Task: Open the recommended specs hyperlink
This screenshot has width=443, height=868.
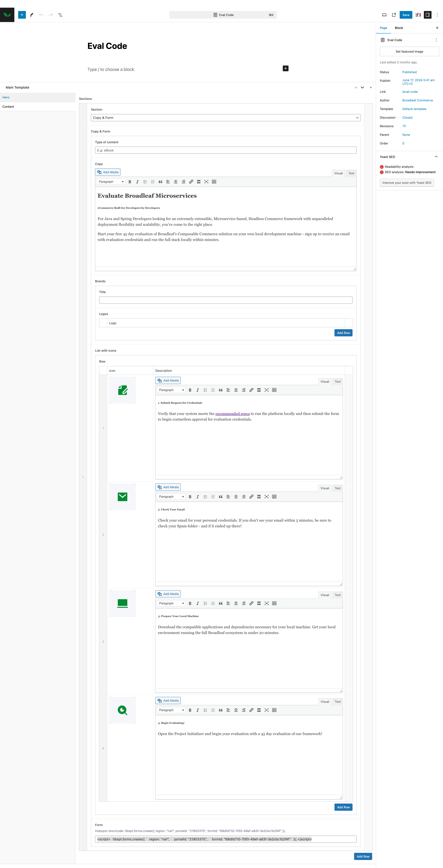Action: [233, 414]
